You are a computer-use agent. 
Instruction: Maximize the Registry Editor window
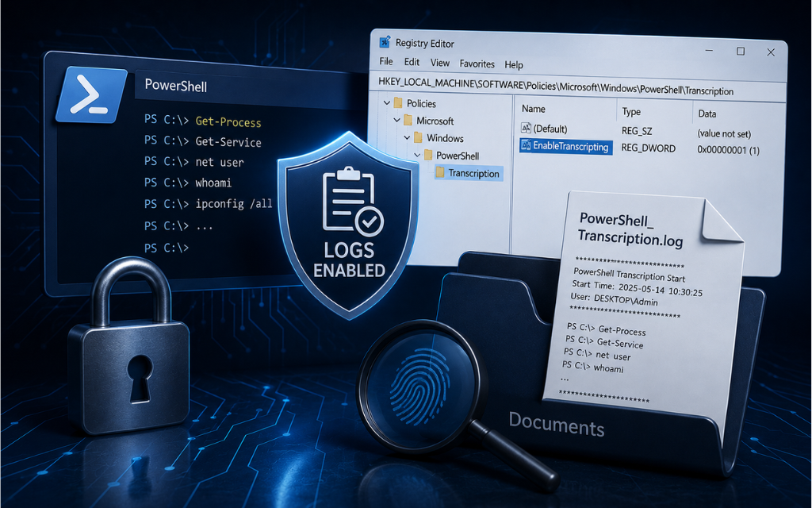pos(741,52)
